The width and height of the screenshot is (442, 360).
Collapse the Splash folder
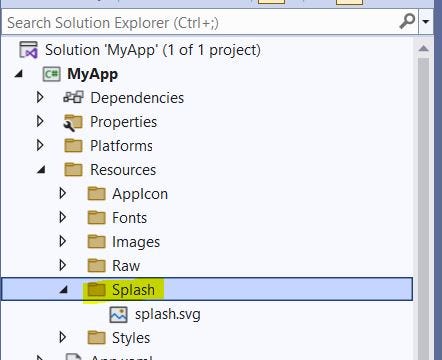tap(63, 290)
